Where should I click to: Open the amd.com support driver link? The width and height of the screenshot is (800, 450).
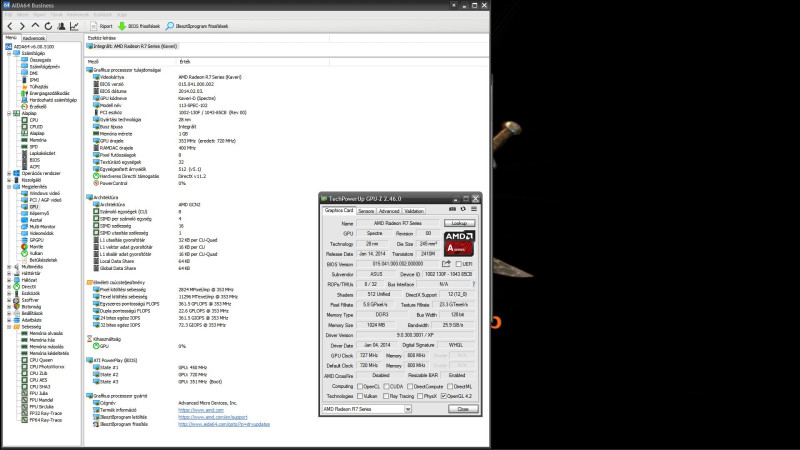pyautogui.click(x=213, y=417)
